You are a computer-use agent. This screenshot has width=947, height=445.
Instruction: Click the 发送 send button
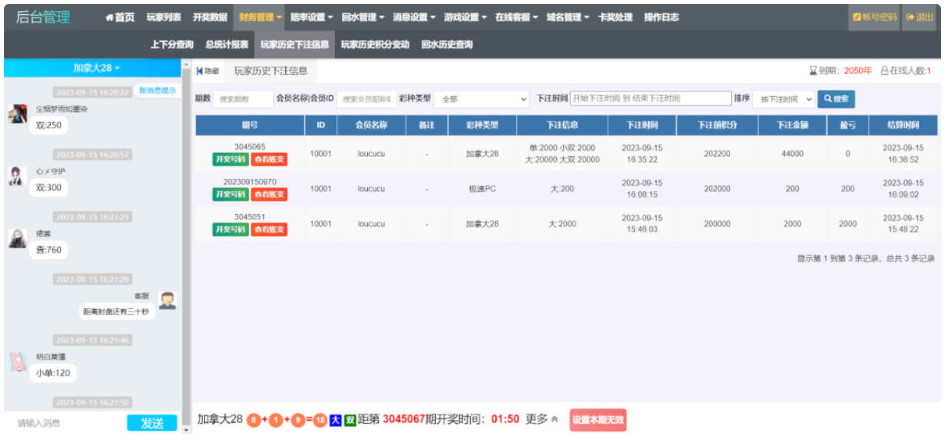click(152, 423)
